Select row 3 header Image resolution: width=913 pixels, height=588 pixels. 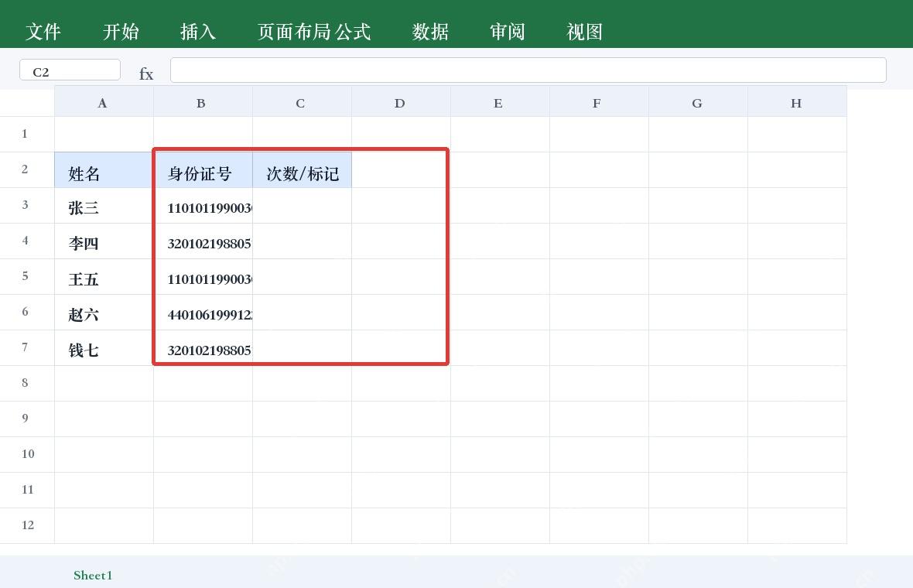coord(27,206)
